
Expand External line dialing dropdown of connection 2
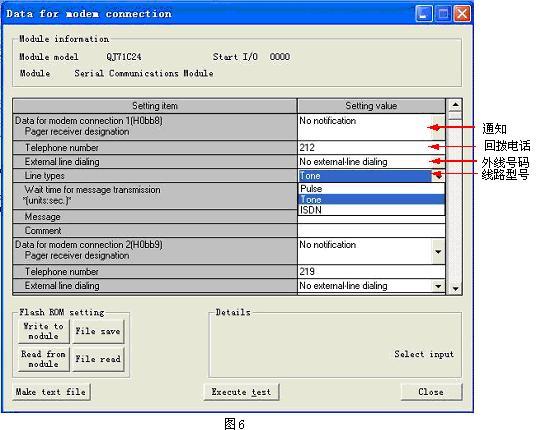coord(438,286)
